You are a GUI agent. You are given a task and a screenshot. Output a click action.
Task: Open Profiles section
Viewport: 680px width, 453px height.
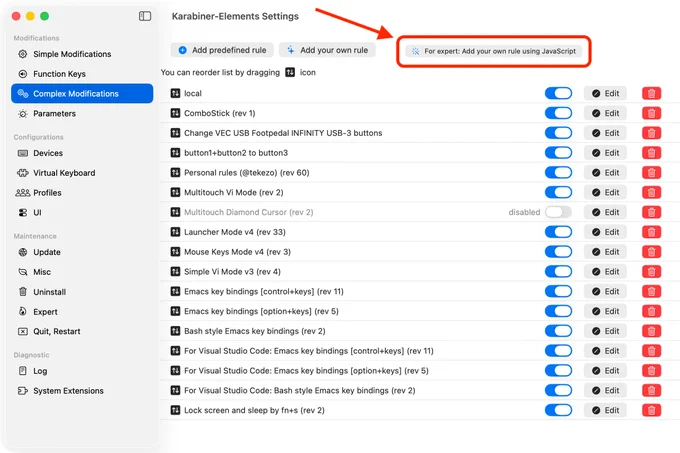[x=82, y=193]
